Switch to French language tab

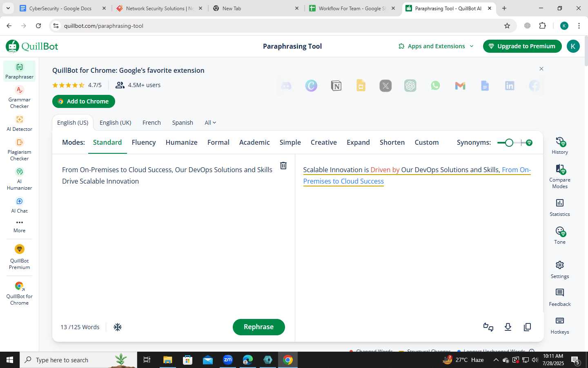point(151,123)
